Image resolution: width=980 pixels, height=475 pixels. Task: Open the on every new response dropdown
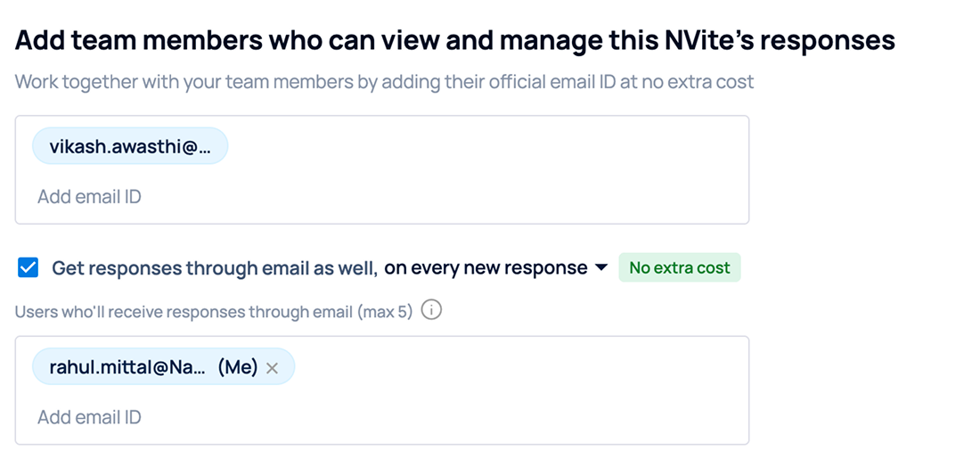pos(496,267)
